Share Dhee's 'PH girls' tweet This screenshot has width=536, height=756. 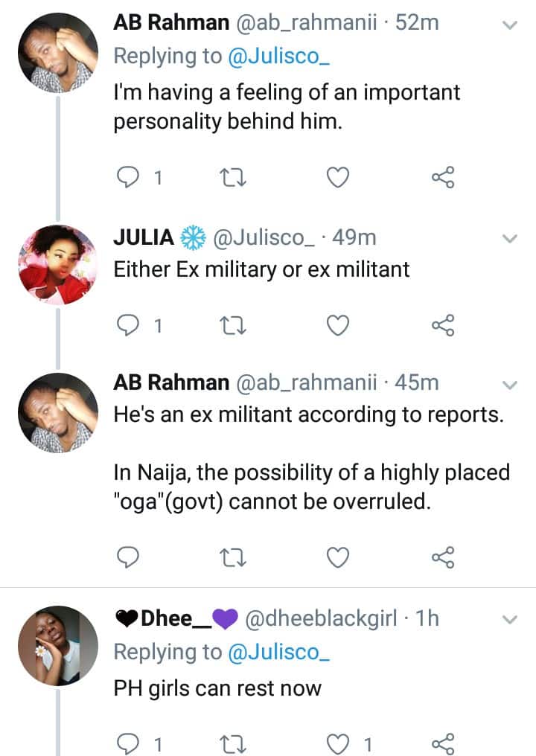(x=443, y=742)
